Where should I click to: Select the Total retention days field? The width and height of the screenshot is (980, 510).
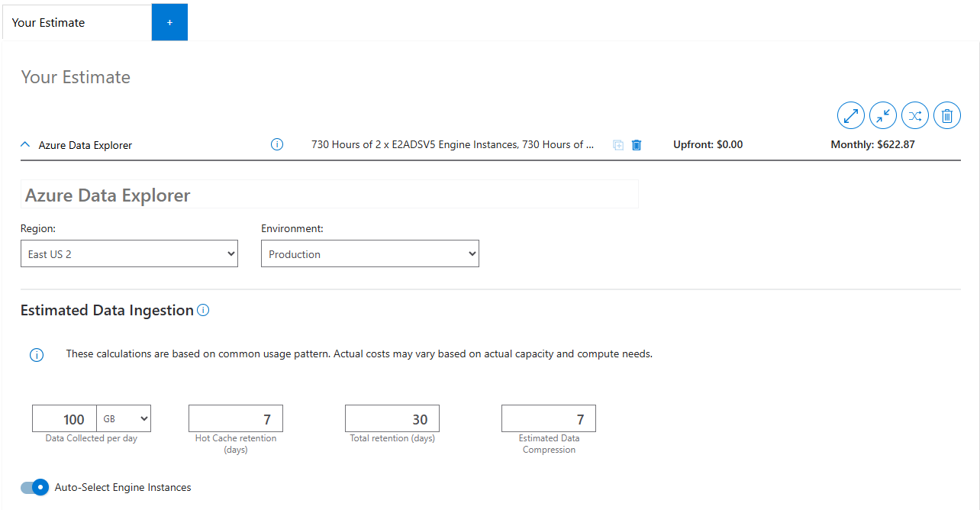392,418
